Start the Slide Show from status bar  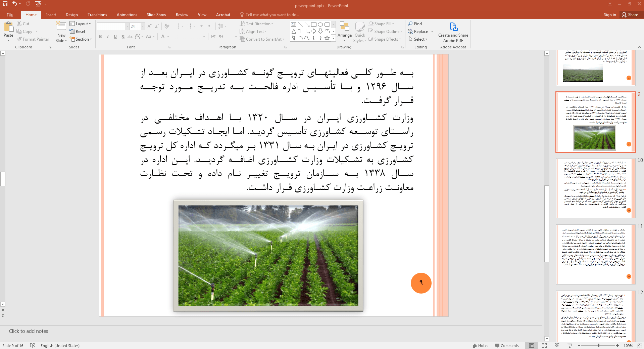[x=569, y=346]
